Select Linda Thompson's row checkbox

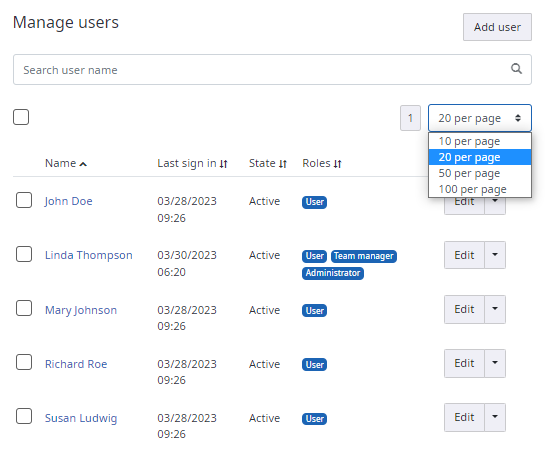[x=24, y=254]
